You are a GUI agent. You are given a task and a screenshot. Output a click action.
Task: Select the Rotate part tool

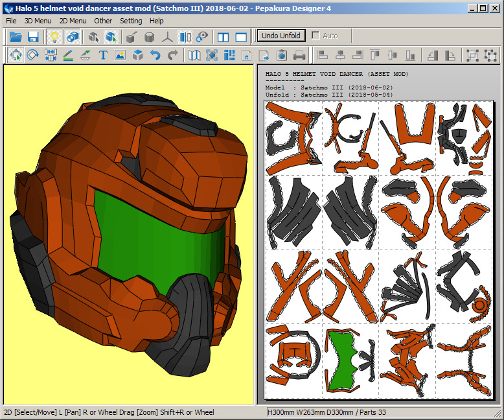(x=33, y=55)
